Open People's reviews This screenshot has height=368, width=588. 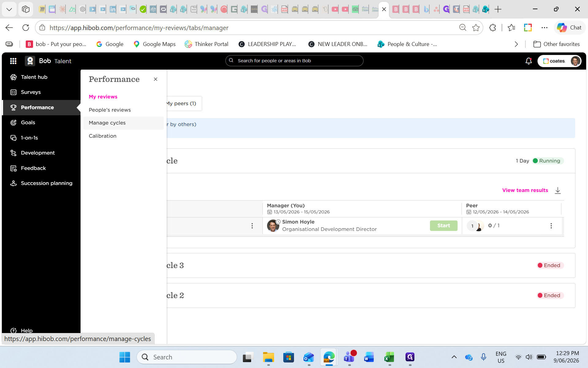(110, 110)
